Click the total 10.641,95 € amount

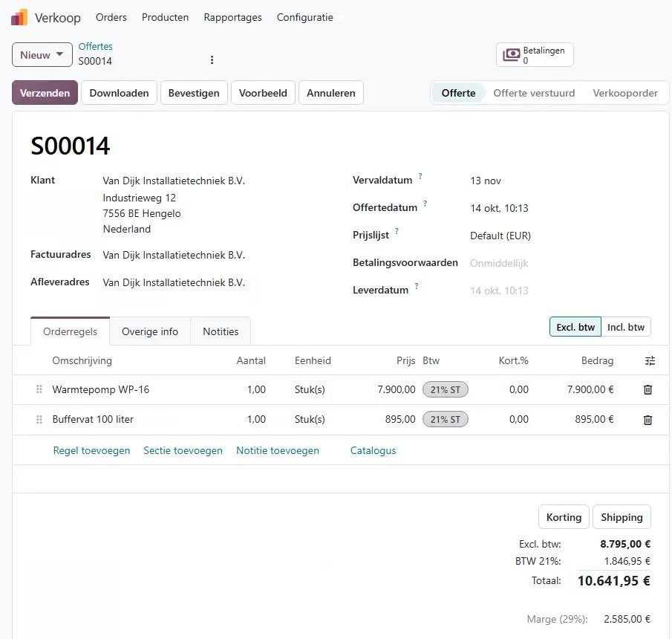pos(614,581)
